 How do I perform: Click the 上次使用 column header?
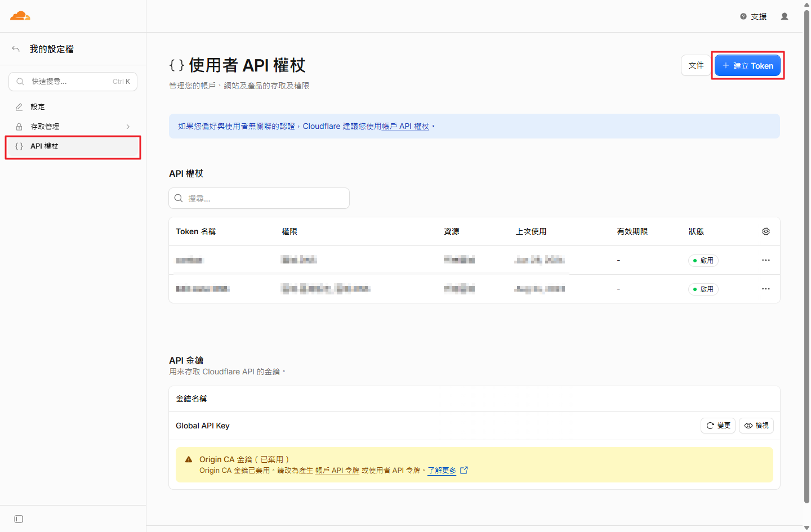pos(531,231)
